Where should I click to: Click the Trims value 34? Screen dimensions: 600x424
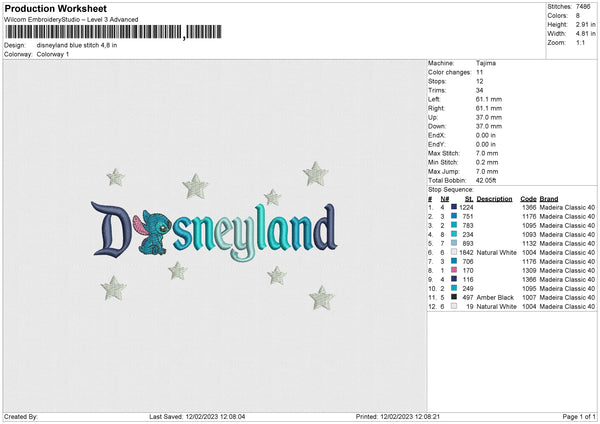click(x=479, y=90)
